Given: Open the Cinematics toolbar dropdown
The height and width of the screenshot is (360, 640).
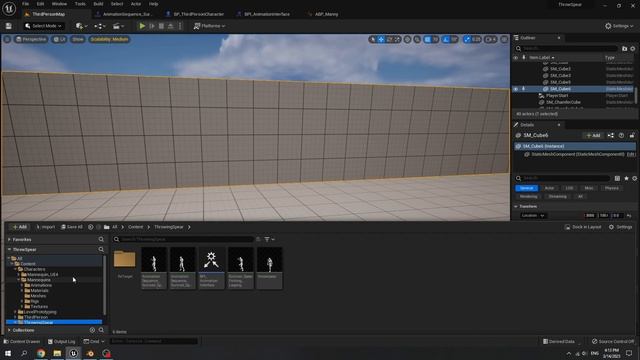Looking at the screenshot, I should coord(118,26).
